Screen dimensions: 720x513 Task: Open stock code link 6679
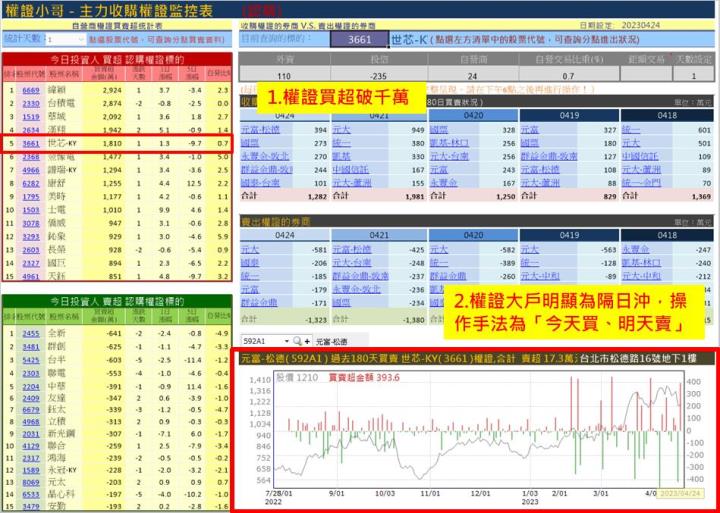click(x=31, y=409)
